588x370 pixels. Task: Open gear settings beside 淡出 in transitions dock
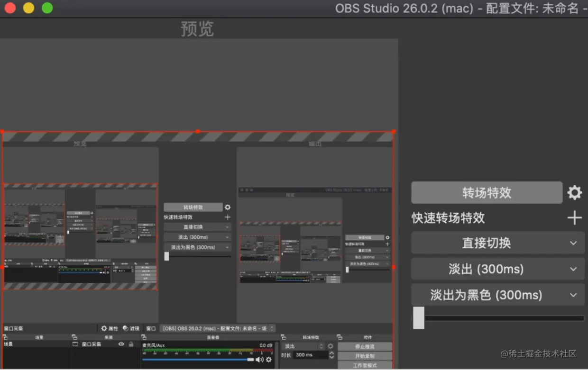[331, 346]
